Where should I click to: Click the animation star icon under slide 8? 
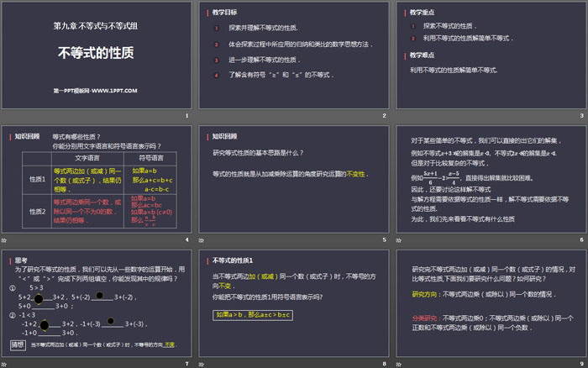click(x=202, y=365)
